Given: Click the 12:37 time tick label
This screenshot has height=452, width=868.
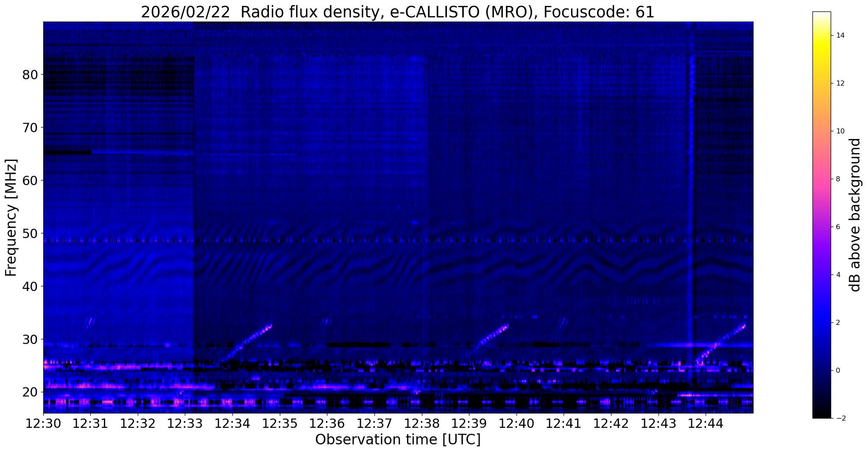Looking at the screenshot, I should pos(374,424).
